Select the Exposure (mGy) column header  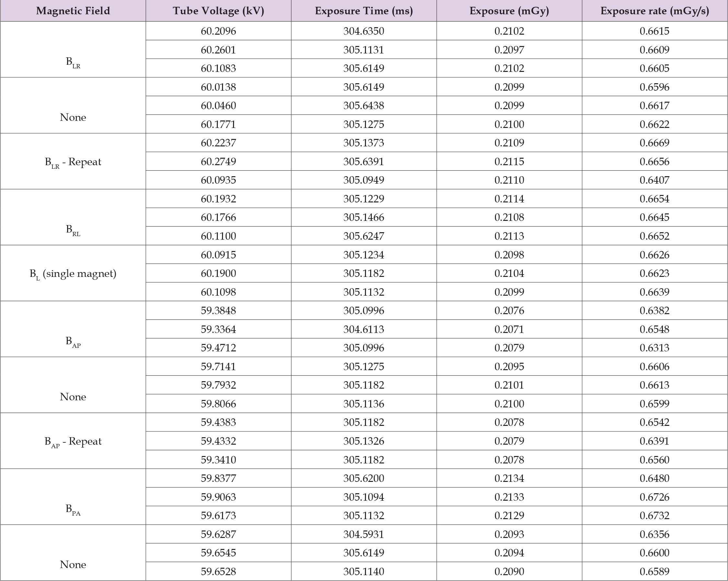(x=509, y=11)
